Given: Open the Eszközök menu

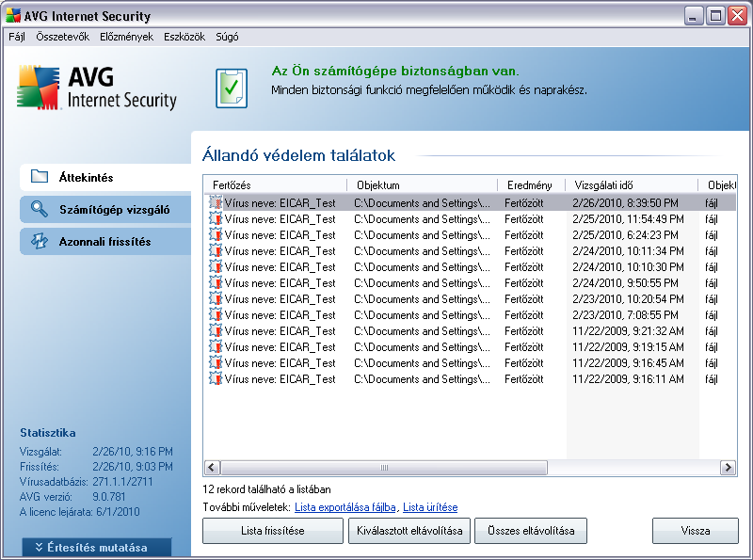Looking at the screenshot, I should 184,37.
